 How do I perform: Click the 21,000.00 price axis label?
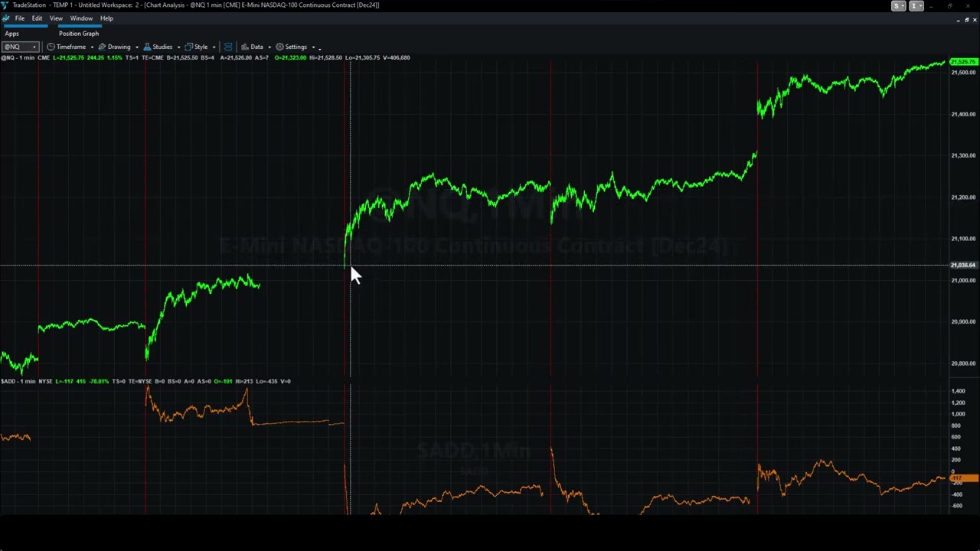coord(963,280)
